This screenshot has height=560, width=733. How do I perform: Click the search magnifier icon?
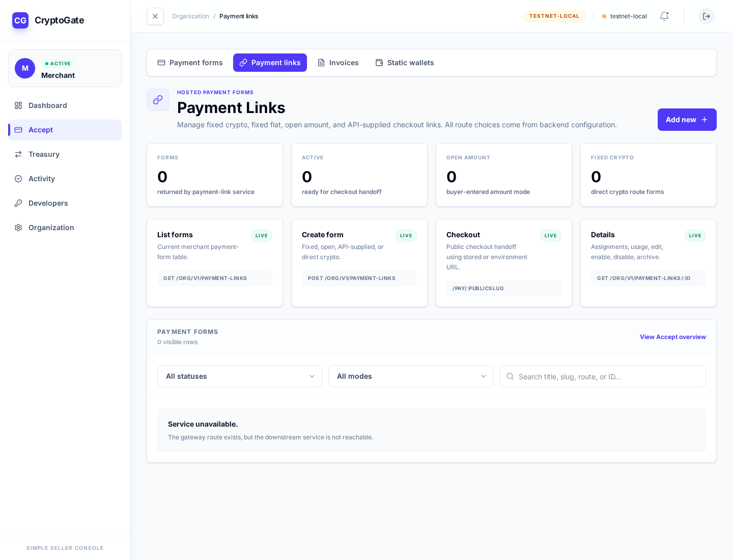[510, 376]
